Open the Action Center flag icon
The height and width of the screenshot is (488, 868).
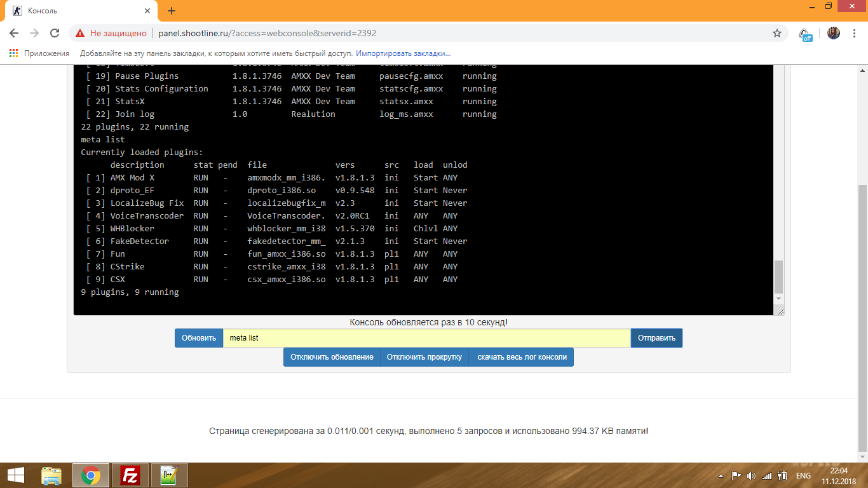tap(736, 476)
